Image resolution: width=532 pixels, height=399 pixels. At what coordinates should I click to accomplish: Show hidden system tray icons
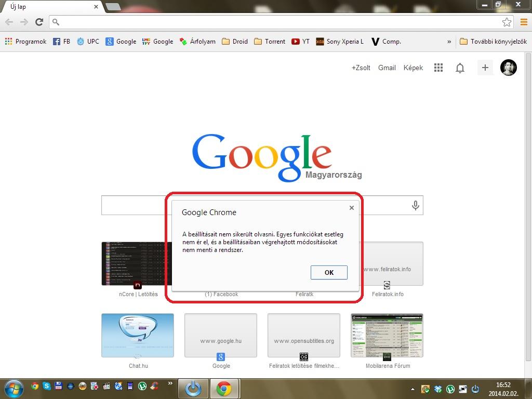[413, 389]
